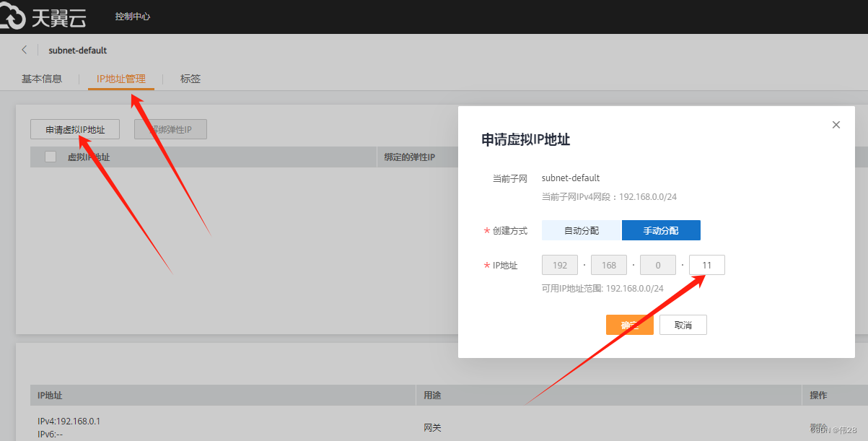
Task: Click the orange 确定 confirm button
Action: click(629, 324)
